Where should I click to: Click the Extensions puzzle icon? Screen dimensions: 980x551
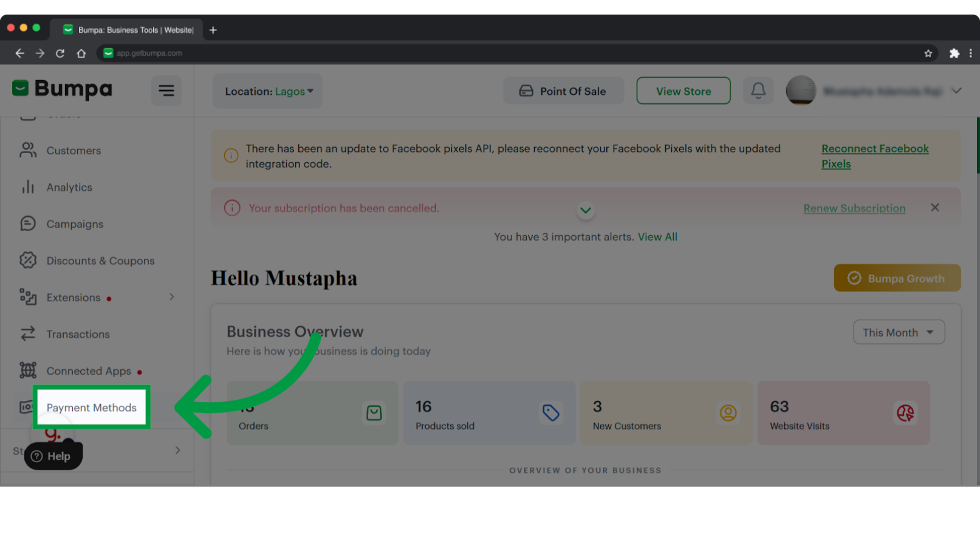pos(28,297)
